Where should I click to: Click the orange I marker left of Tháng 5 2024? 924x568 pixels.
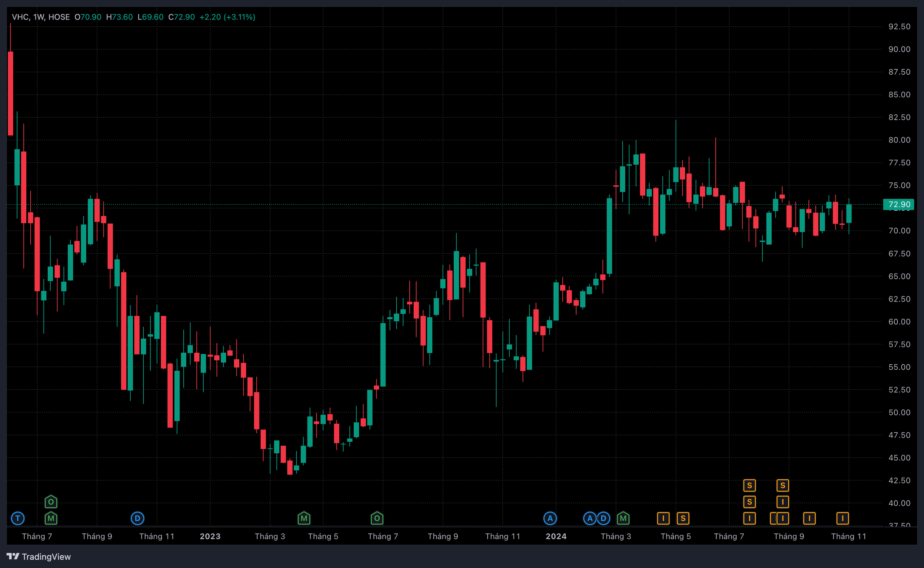click(663, 519)
